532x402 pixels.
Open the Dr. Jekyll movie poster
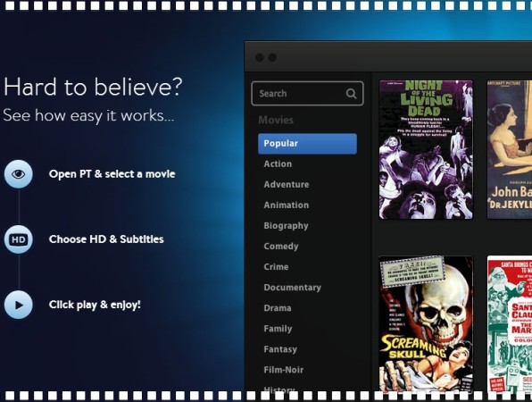pos(510,149)
